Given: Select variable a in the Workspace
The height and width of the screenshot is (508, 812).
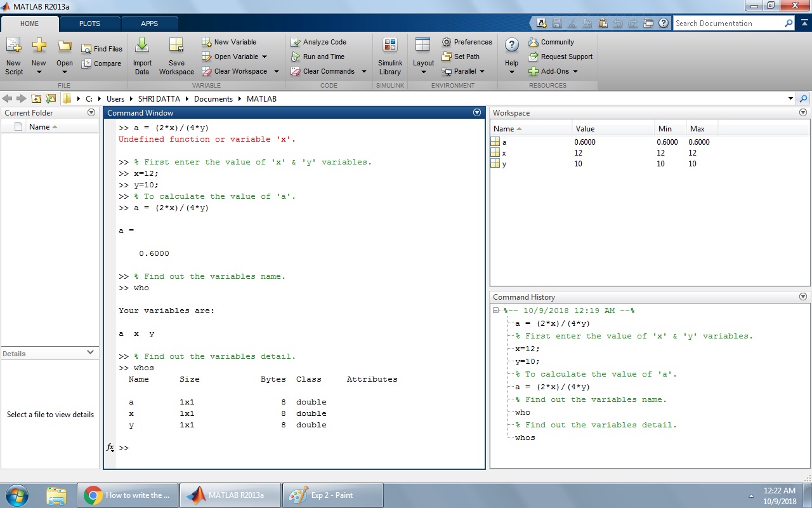Looking at the screenshot, I should 504,142.
